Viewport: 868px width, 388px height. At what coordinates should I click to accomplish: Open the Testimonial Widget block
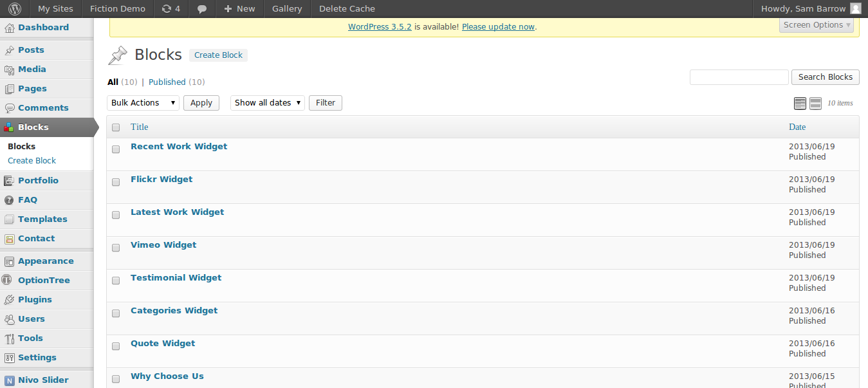pos(176,278)
